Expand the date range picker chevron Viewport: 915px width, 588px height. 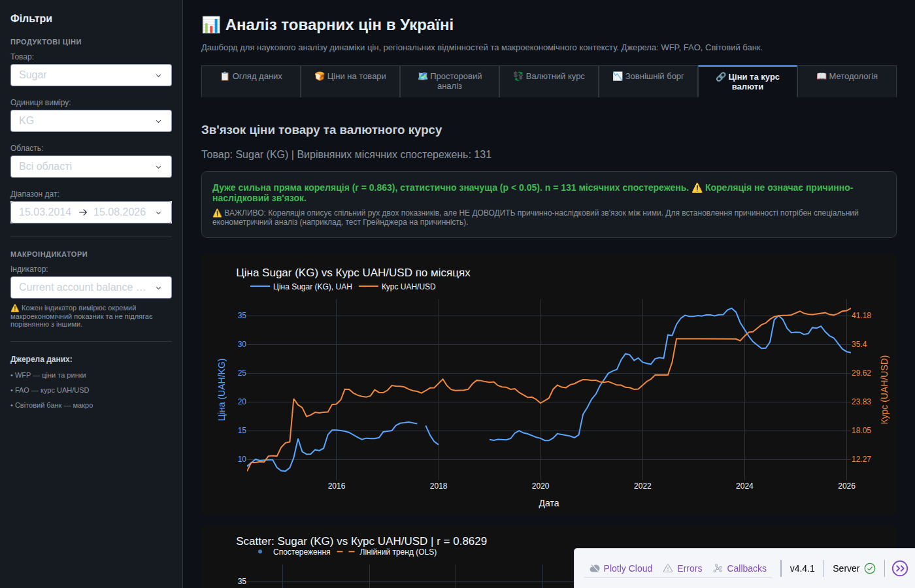pyautogui.click(x=159, y=212)
